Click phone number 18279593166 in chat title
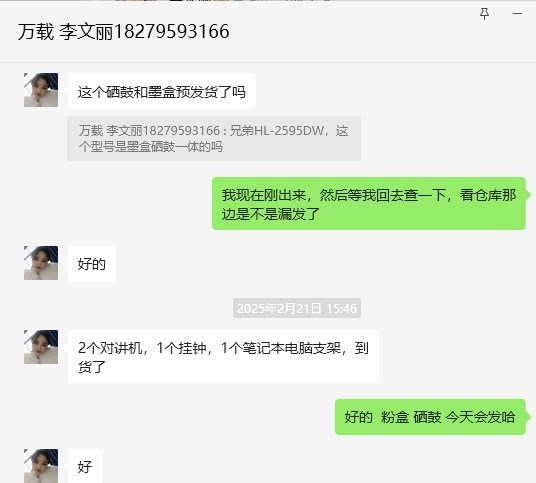536x483 pixels. click(x=171, y=32)
